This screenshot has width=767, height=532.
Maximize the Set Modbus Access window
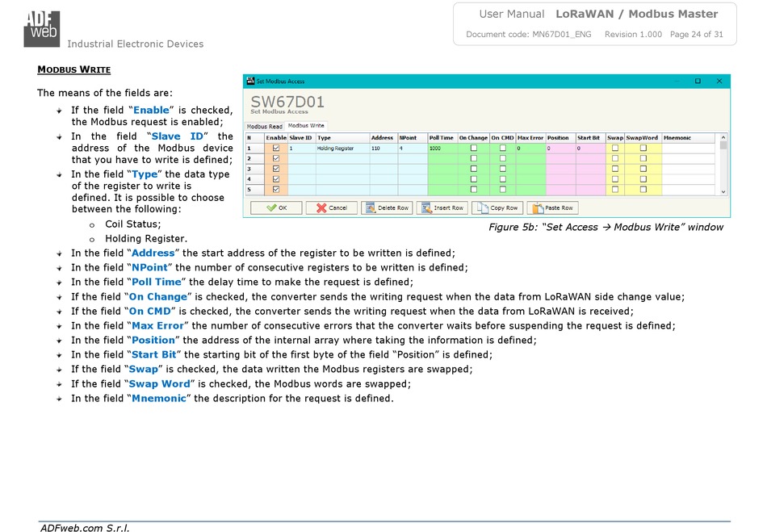click(x=698, y=82)
